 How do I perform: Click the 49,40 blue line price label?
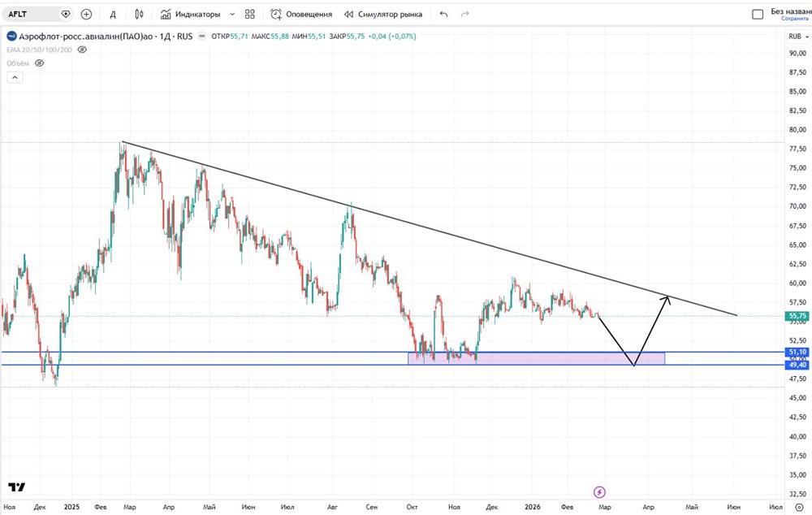click(797, 366)
